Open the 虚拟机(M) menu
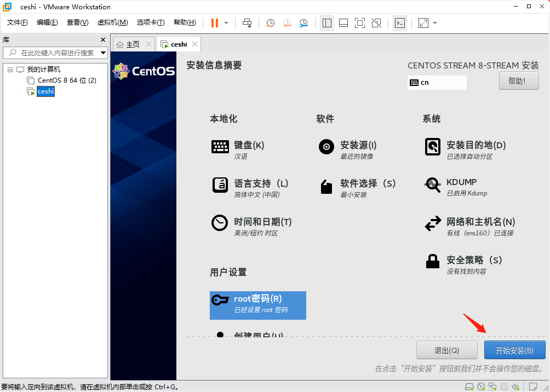550x392 pixels. pos(112,22)
